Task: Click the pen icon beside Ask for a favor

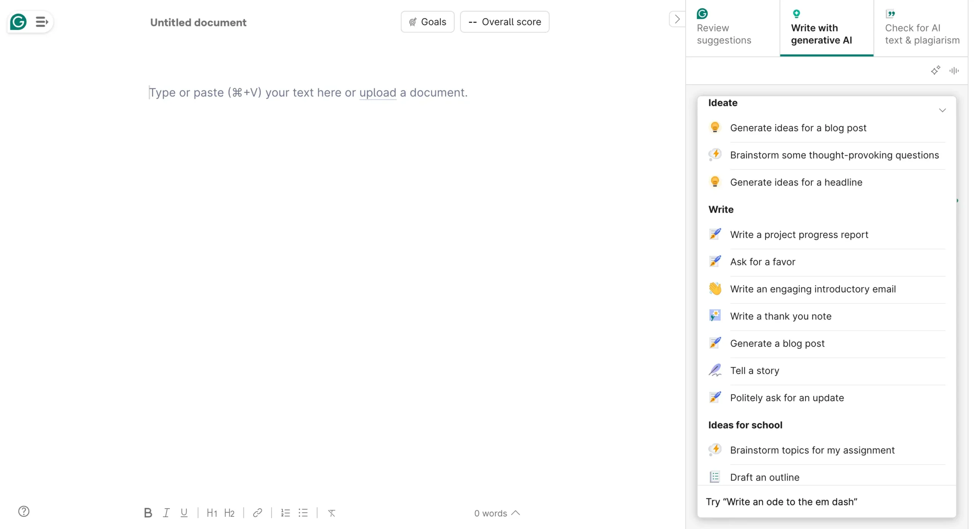Action: point(714,261)
